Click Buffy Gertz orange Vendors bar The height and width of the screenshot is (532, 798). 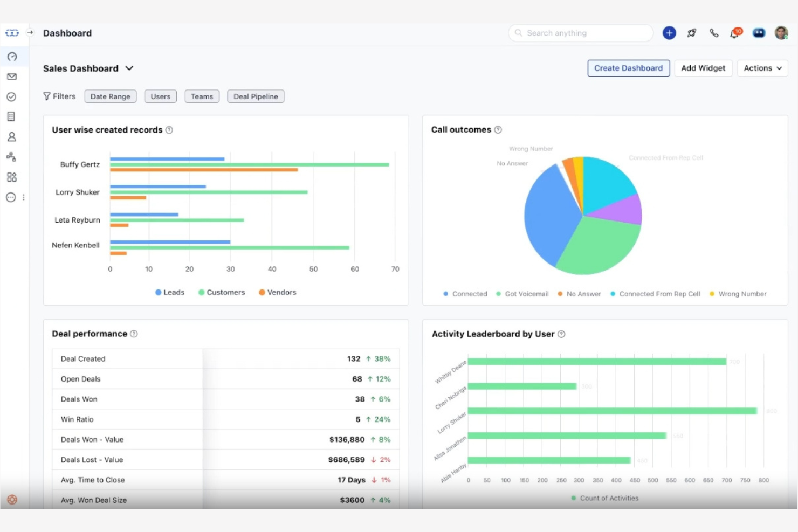(x=204, y=170)
